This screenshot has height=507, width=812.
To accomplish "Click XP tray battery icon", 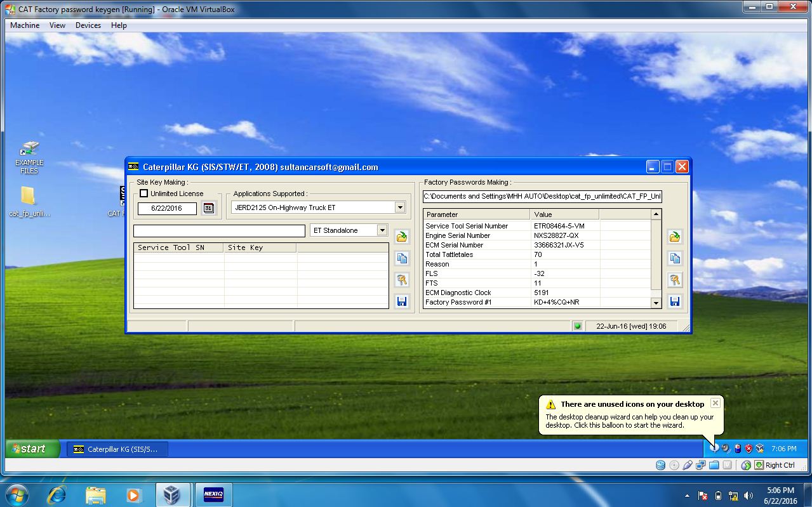I will tap(737, 449).
